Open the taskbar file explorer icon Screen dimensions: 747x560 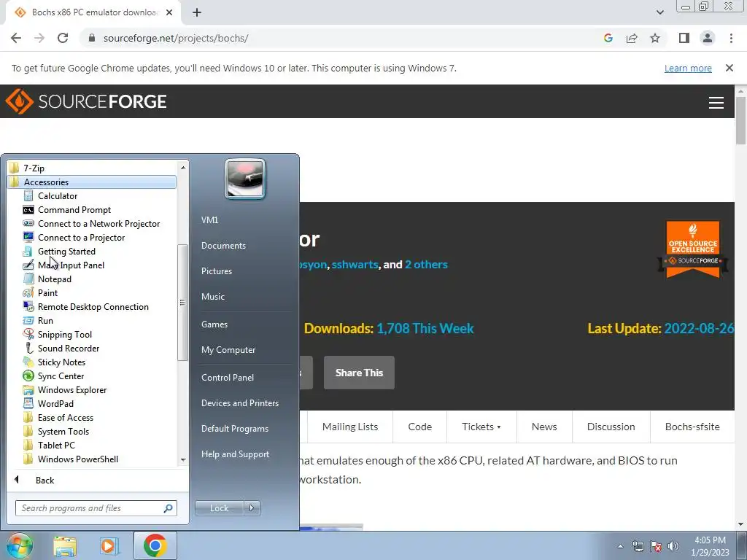click(65, 545)
